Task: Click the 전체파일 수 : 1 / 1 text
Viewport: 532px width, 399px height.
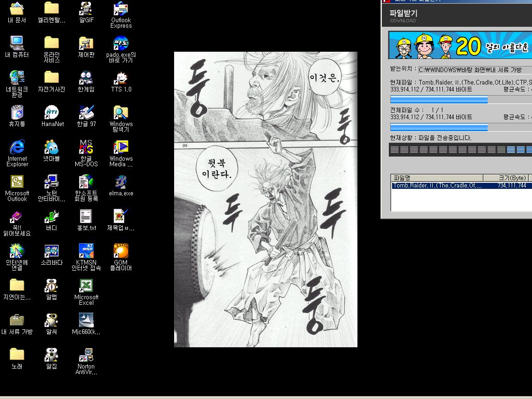Action: coord(417,110)
